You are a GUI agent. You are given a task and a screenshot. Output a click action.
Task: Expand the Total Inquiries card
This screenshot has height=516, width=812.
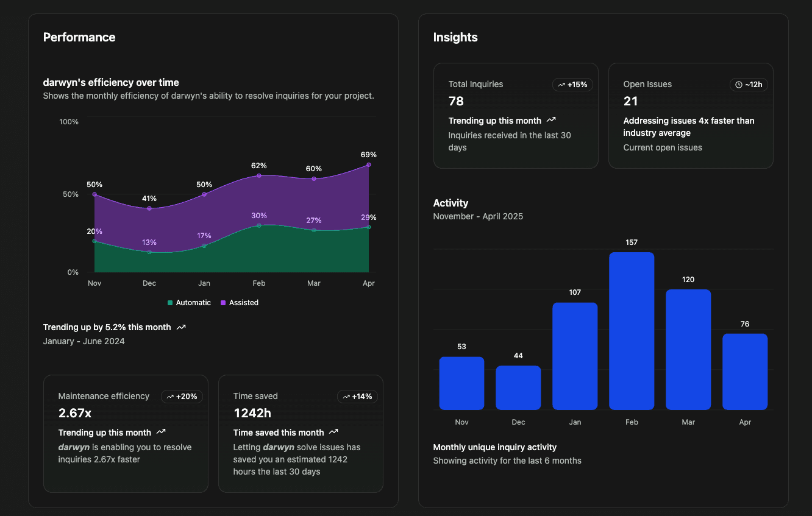tap(516, 116)
